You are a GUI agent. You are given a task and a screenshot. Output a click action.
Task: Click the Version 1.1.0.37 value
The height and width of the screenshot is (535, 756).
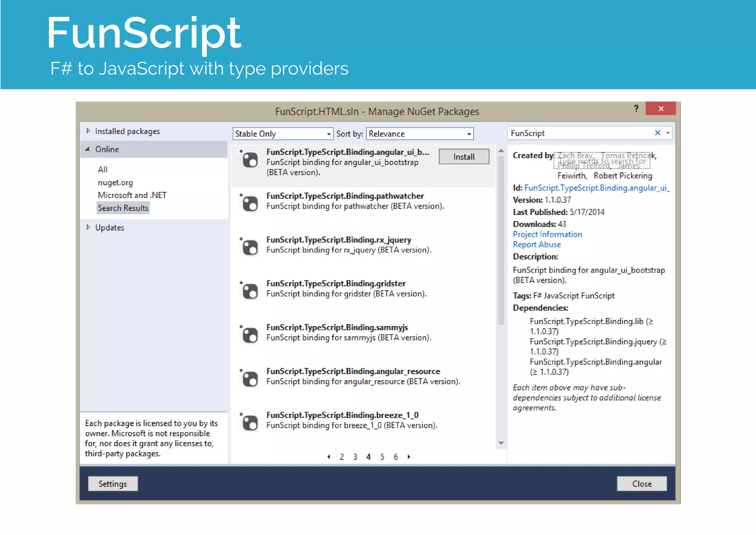558,200
